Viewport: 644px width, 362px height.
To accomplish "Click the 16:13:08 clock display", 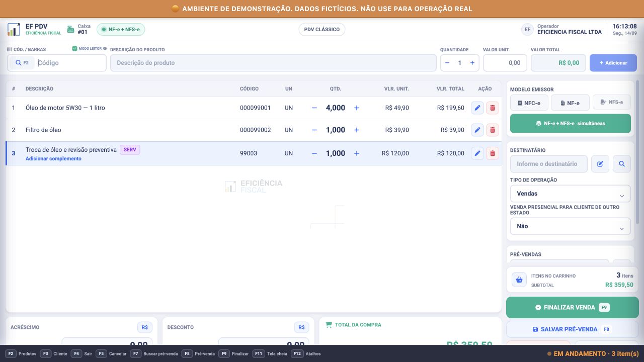I will (625, 26).
